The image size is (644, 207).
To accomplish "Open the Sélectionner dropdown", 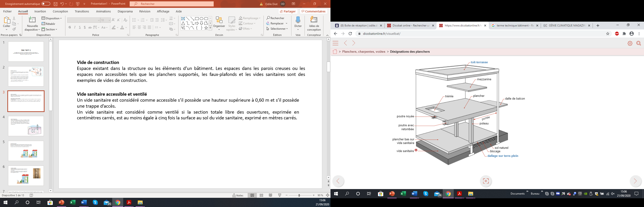I will click(x=277, y=29).
